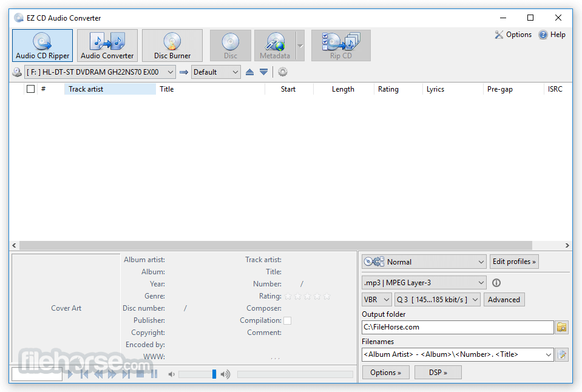The image size is (582, 392).
Task: Click the Options » button at bottom
Action: point(385,373)
